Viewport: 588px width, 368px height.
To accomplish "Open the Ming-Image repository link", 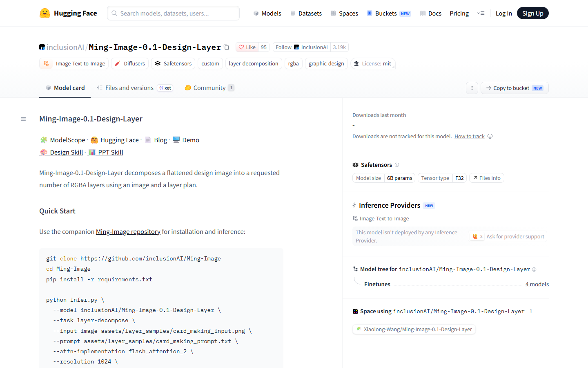I will pyautogui.click(x=128, y=231).
